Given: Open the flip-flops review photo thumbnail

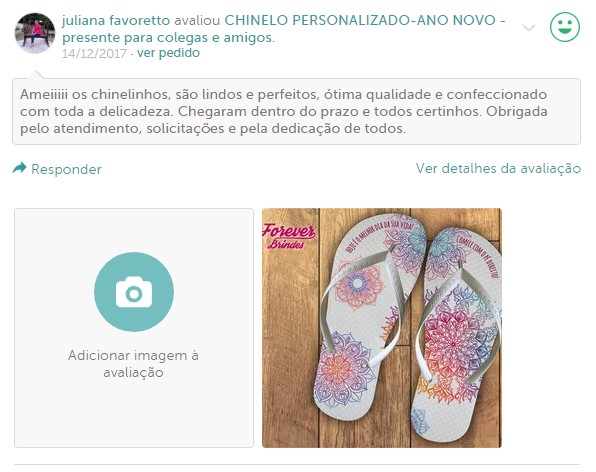Looking at the screenshot, I should (382, 328).
